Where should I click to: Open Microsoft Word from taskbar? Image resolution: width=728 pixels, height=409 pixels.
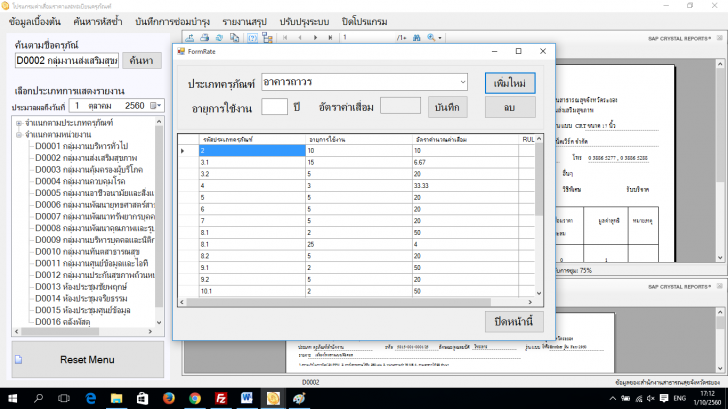coord(247,398)
